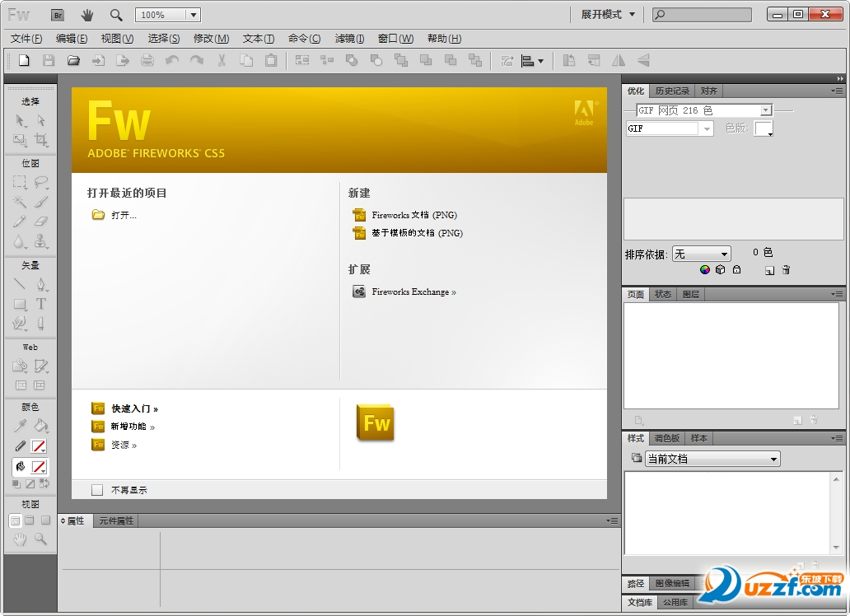Screen dimensions: 850x616
Task: Click the fill color swatch
Action: pos(39,466)
